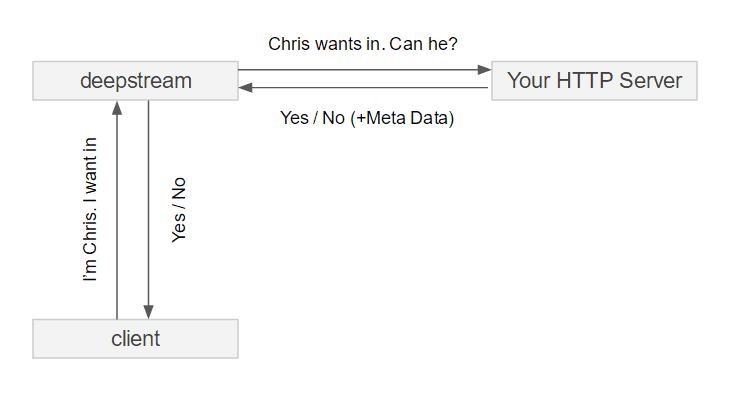
Task: Click 'Can he?' text above top arrow
Action: pos(423,44)
